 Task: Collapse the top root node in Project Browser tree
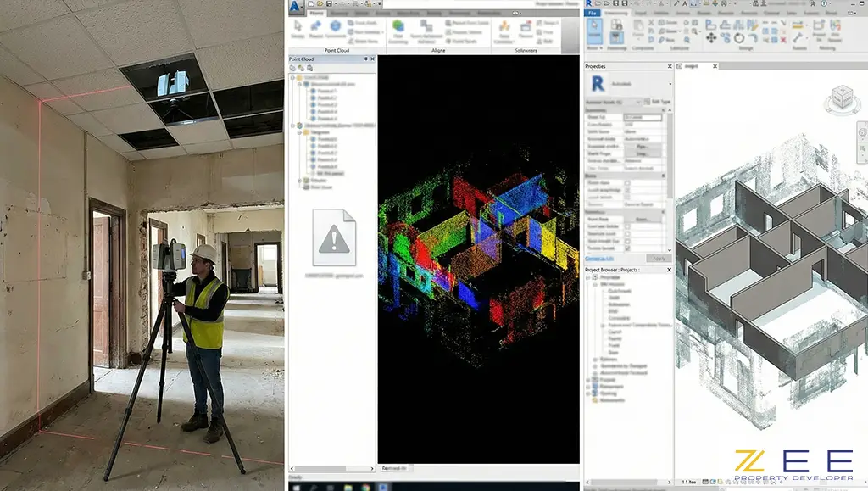(x=588, y=277)
